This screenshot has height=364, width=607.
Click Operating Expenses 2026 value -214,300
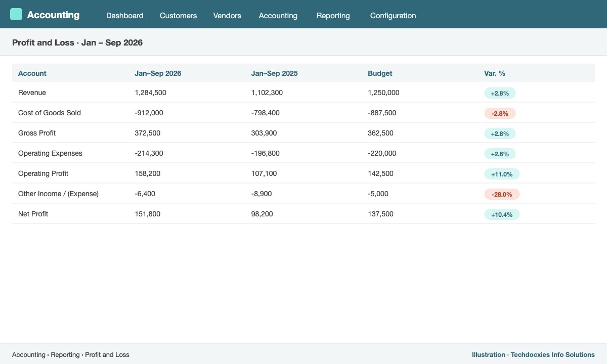click(149, 153)
